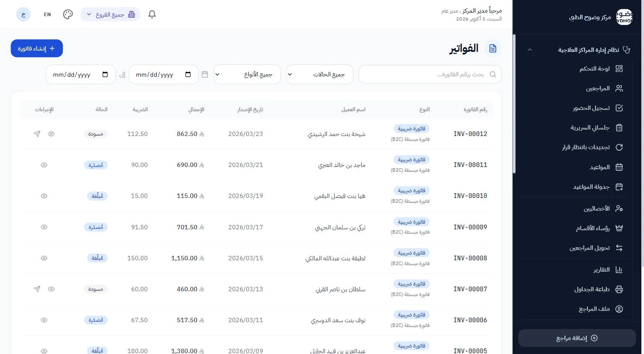
Task: Open date picker of the end date field
Action: point(105,75)
